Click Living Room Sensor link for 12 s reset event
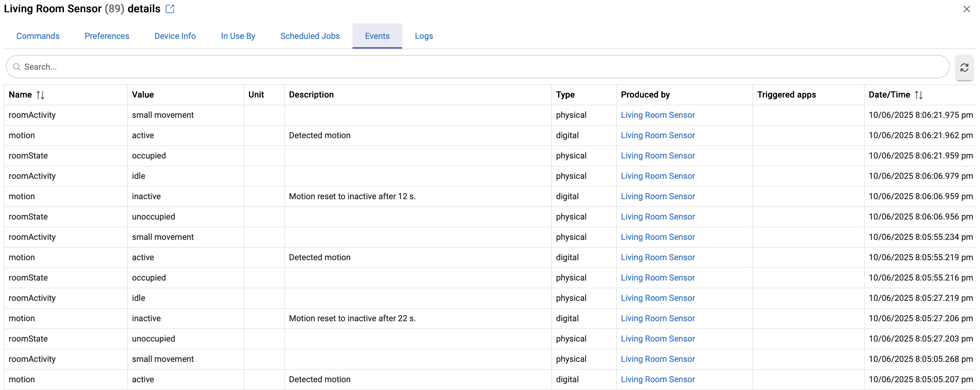 pyautogui.click(x=657, y=196)
